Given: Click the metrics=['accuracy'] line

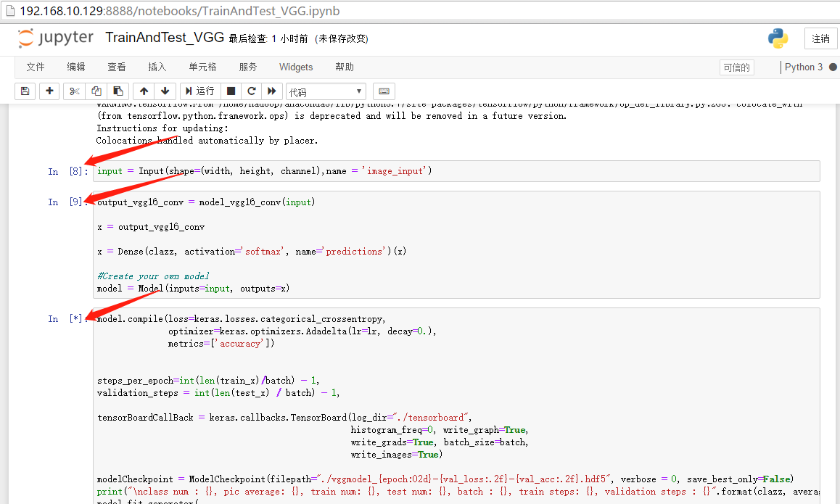Looking at the screenshot, I should tap(221, 343).
